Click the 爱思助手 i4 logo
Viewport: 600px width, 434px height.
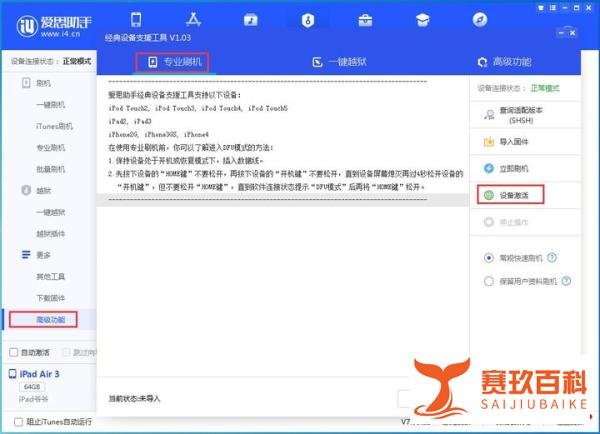54,26
